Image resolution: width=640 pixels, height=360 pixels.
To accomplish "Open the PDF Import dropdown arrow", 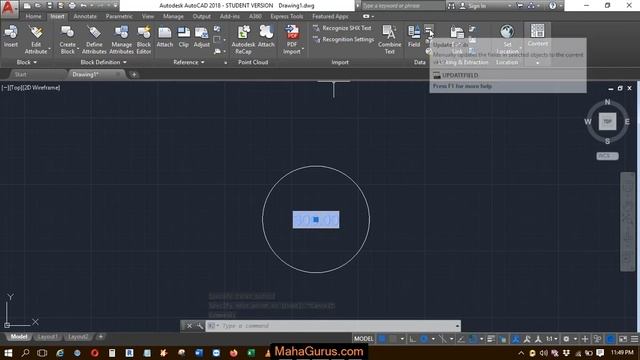I will pos(303,49).
